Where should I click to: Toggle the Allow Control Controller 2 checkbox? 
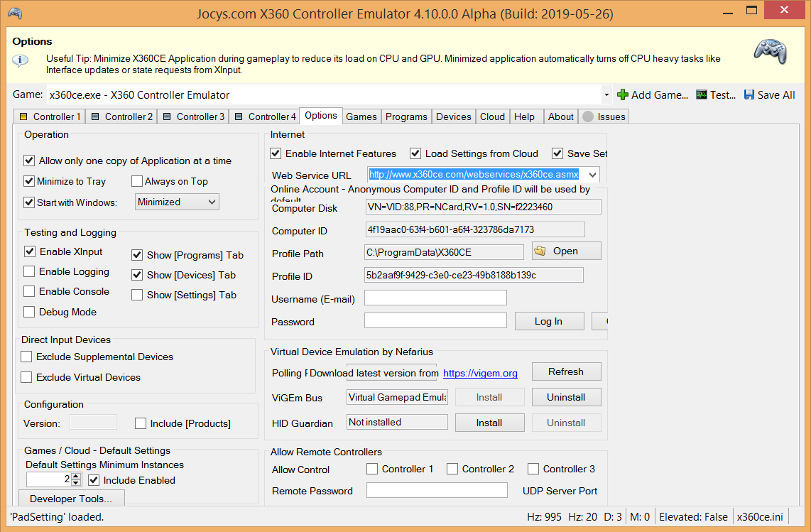[452, 469]
